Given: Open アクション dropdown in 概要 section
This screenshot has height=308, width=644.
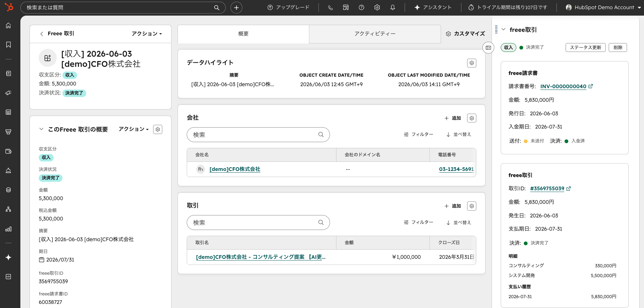Looking at the screenshot, I should [134, 129].
